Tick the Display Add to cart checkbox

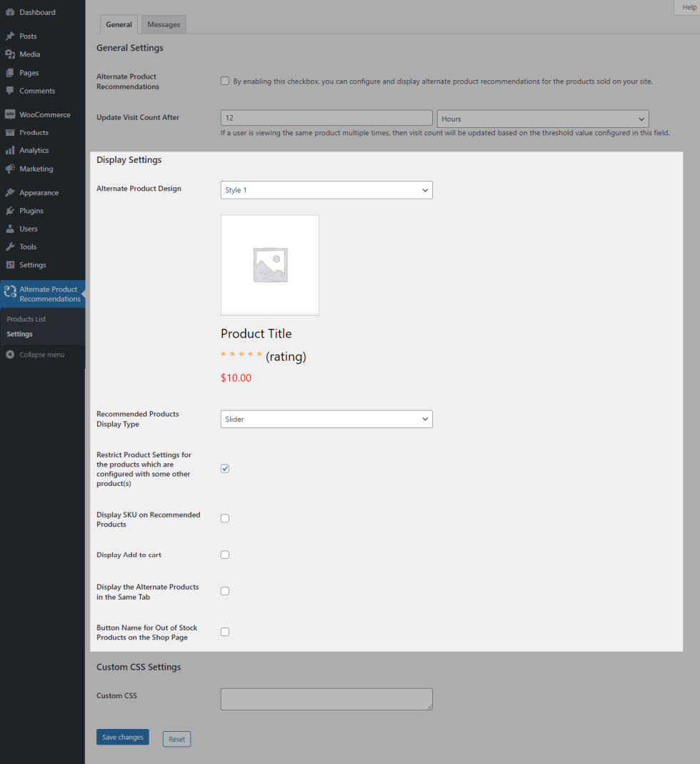coord(224,555)
